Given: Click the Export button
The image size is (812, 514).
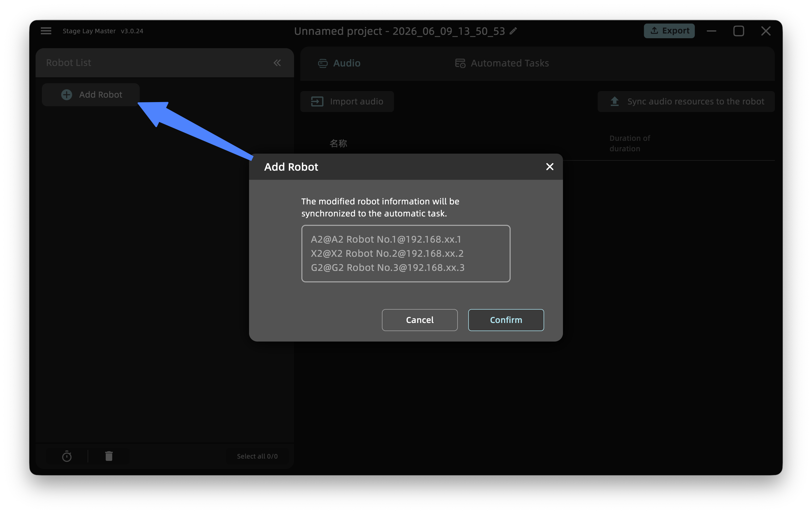Looking at the screenshot, I should pyautogui.click(x=669, y=31).
